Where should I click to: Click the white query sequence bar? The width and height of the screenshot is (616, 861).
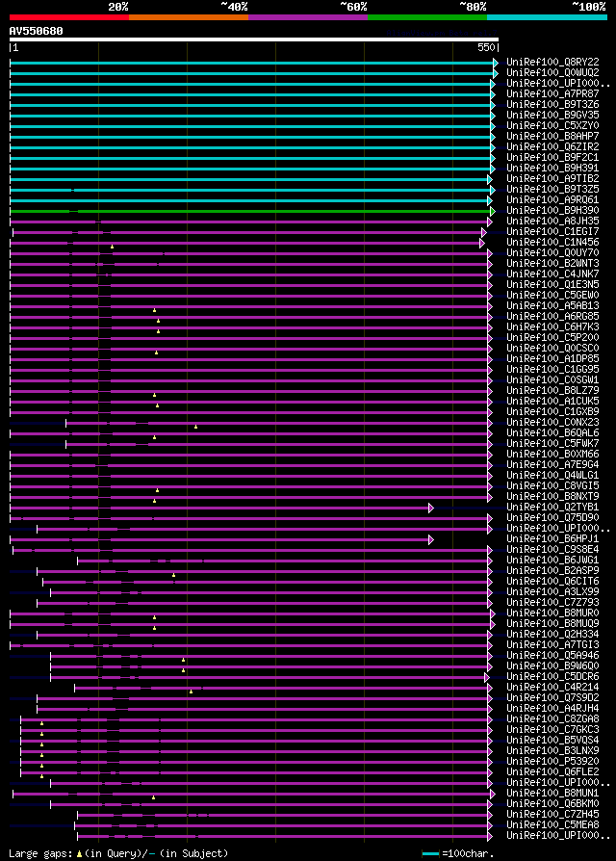tap(254, 39)
